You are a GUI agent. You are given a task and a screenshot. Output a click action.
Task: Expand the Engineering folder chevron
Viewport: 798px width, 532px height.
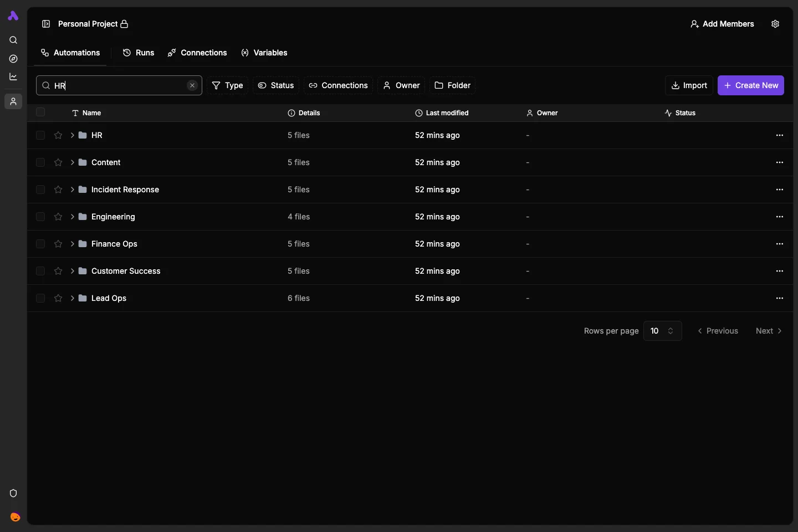(x=73, y=217)
